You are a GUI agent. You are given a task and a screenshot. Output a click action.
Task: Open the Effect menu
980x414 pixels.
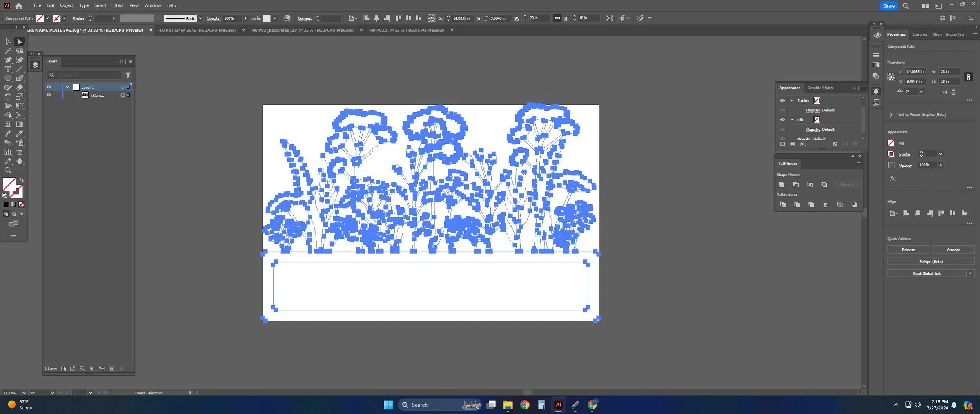coord(118,5)
